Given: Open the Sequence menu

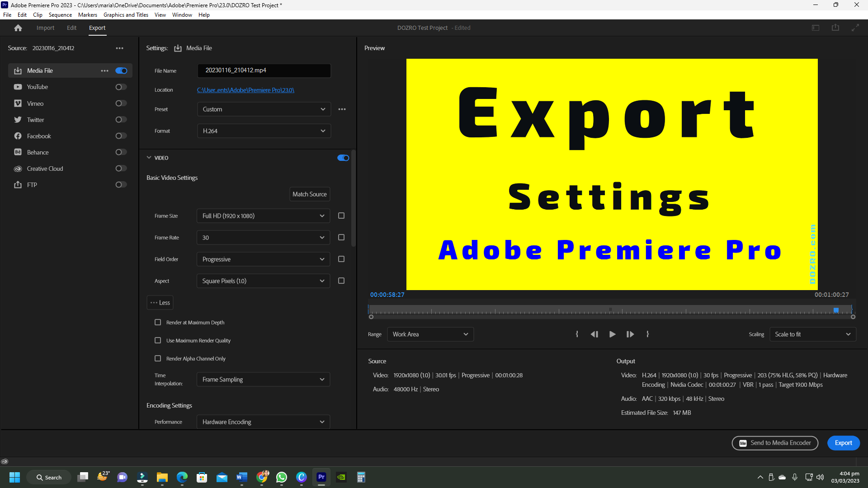Looking at the screenshot, I should pos(60,14).
